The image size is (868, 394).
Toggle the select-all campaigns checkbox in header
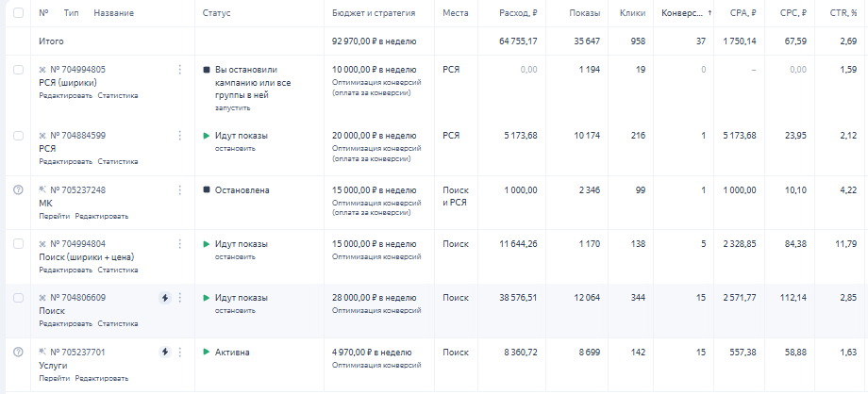click(x=18, y=13)
